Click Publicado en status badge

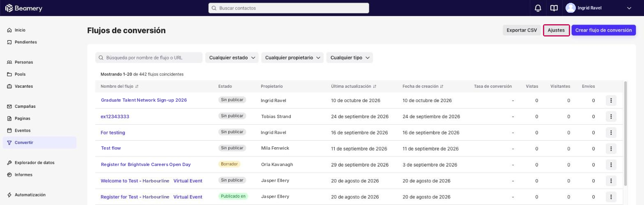pyautogui.click(x=233, y=196)
